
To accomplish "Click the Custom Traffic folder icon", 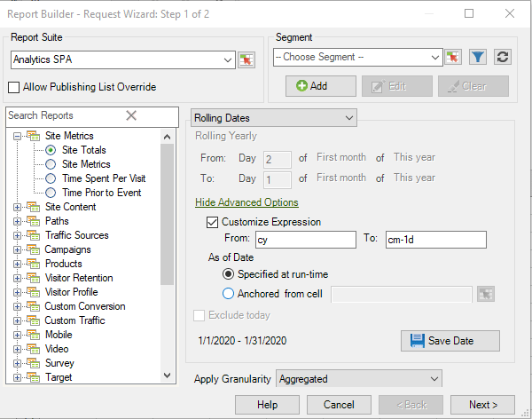I will (x=34, y=320).
